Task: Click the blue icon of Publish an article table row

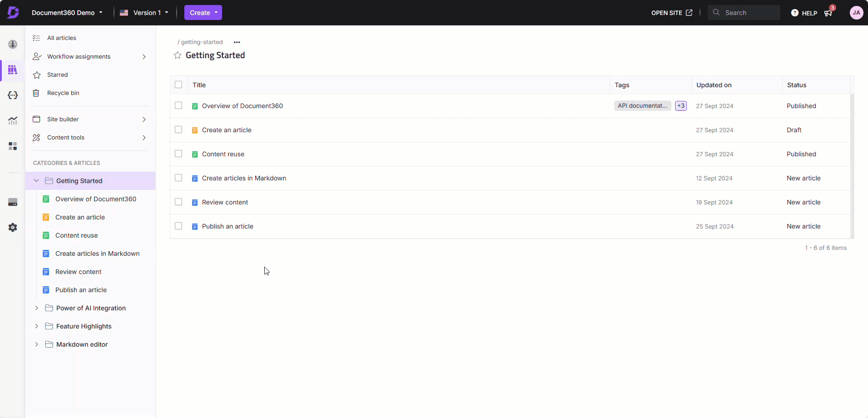Action: tap(195, 227)
